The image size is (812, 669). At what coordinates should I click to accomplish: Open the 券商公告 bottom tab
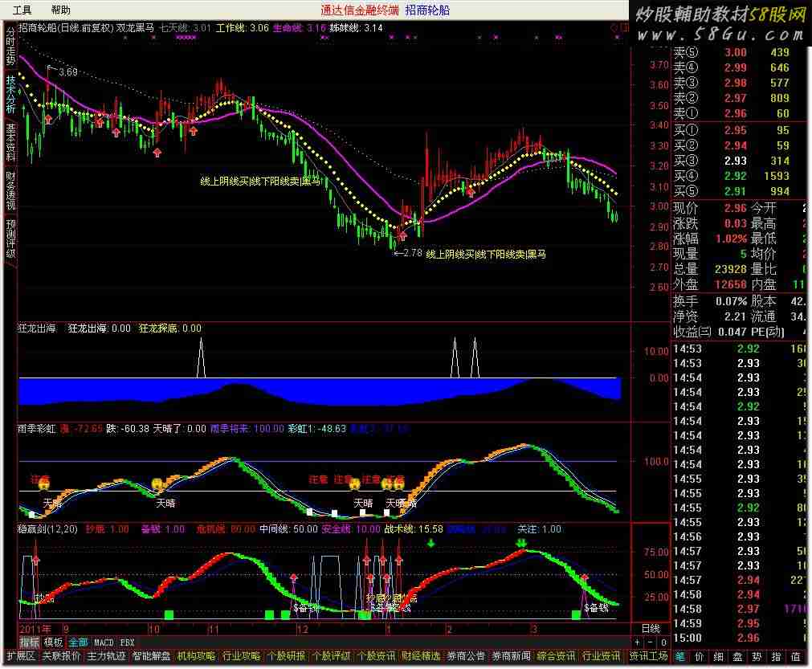(x=466, y=656)
